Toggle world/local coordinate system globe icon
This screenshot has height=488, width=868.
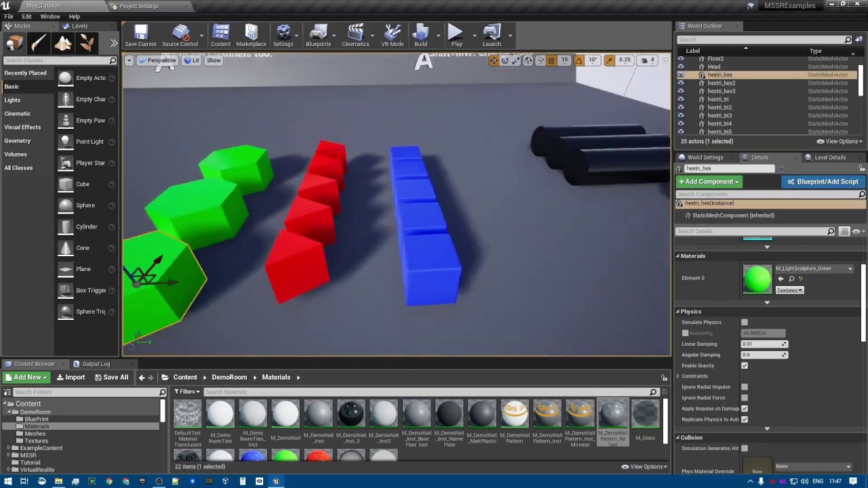(528, 60)
